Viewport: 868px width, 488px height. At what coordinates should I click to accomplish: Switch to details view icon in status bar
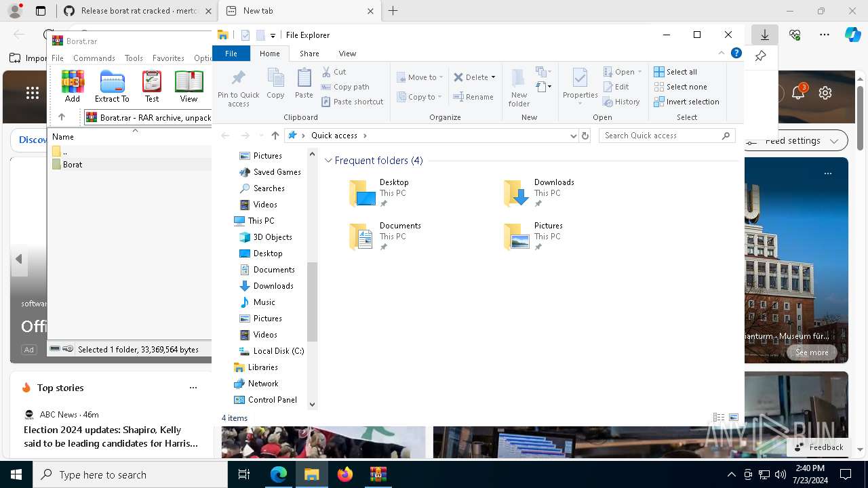tap(719, 418)
